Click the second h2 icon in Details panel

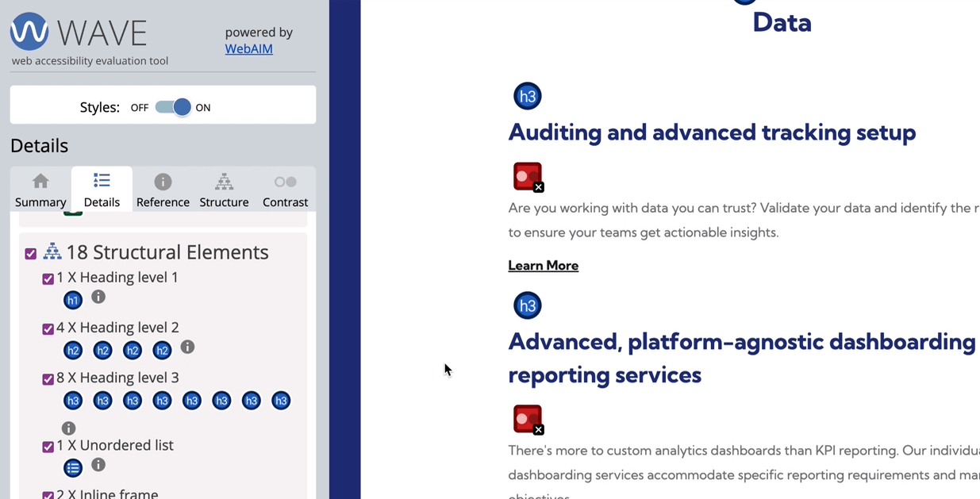[x=102, y=350]
